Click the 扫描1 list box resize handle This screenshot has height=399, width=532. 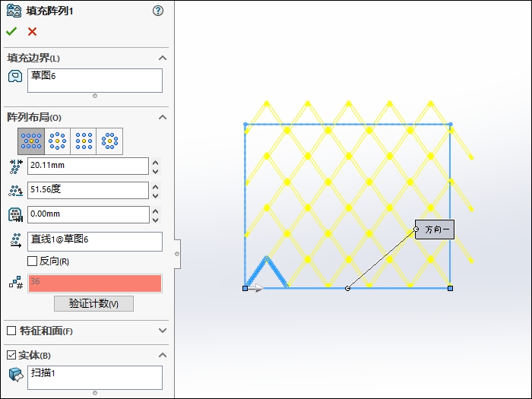tap(95, 393)
